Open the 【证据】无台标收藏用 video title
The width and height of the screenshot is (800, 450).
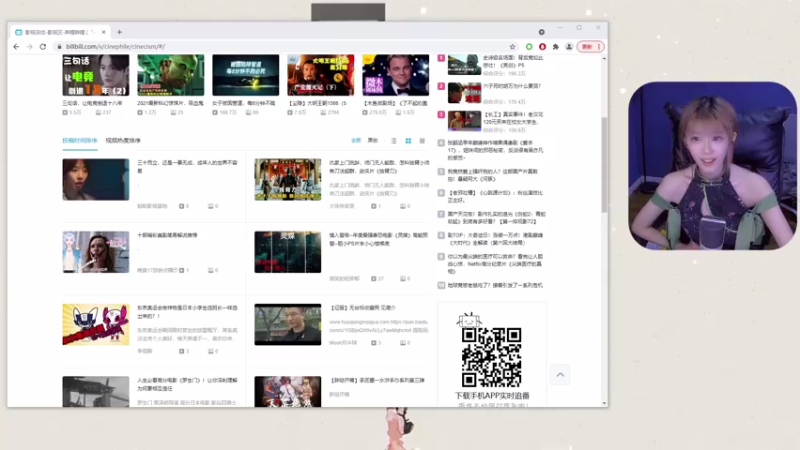[363, 308]
